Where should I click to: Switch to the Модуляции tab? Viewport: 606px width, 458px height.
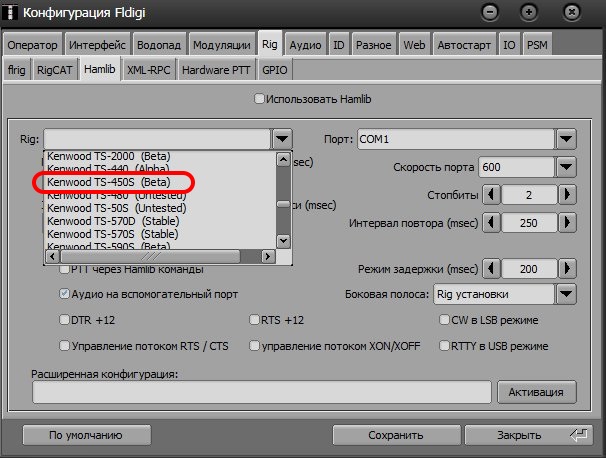pos(222,45)
